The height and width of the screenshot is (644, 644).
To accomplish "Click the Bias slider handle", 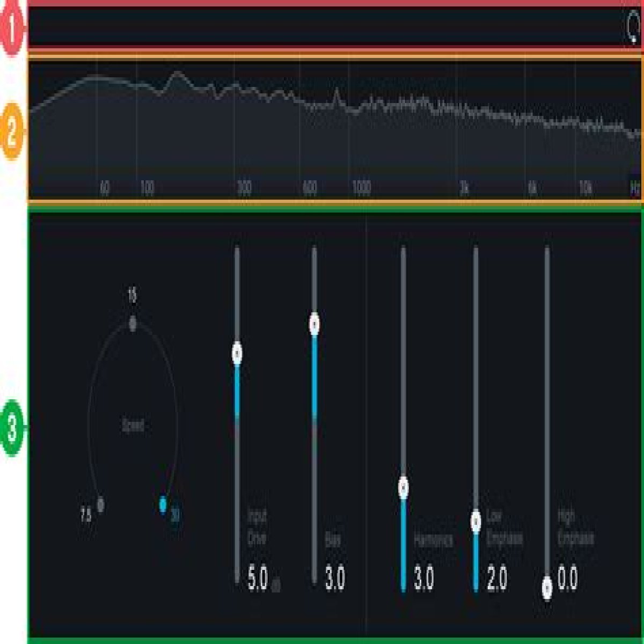I will click(x=315, y=325).
